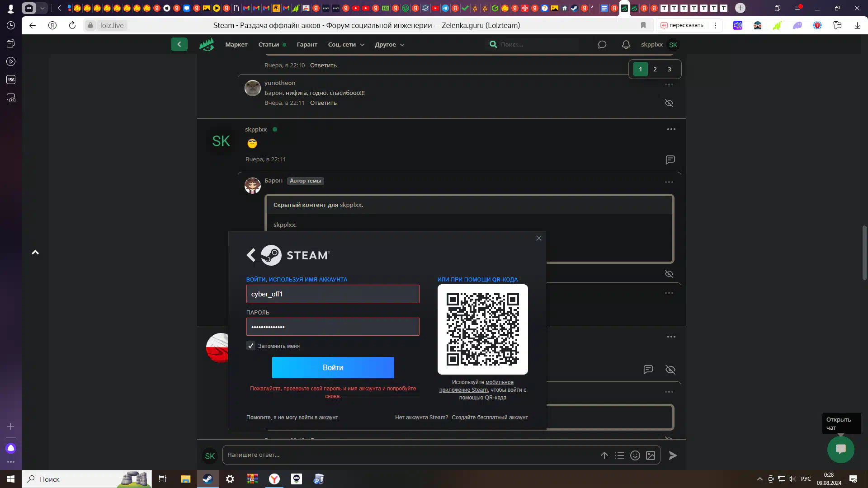The height and width of the screenshot is (488, 868).
Task: Open more options on flag-avatar post
Action: [671, 337]
